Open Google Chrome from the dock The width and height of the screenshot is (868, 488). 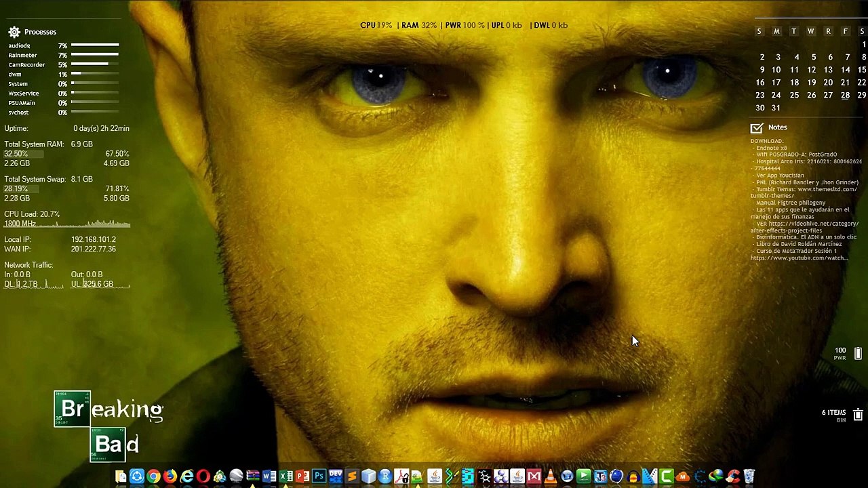[153, 476]
